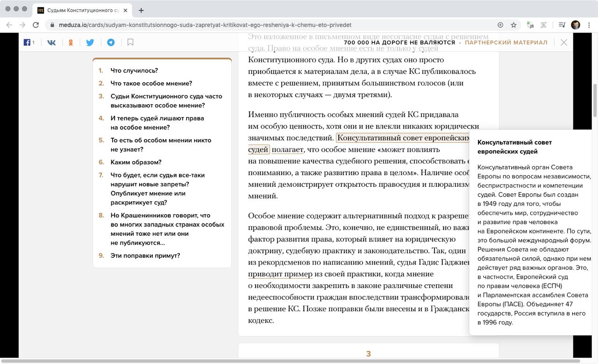The height and width of the screenshot is (364, 598).
Task: Jump to question 9 'Эти поправки примут?'
Action: point(145,256)
